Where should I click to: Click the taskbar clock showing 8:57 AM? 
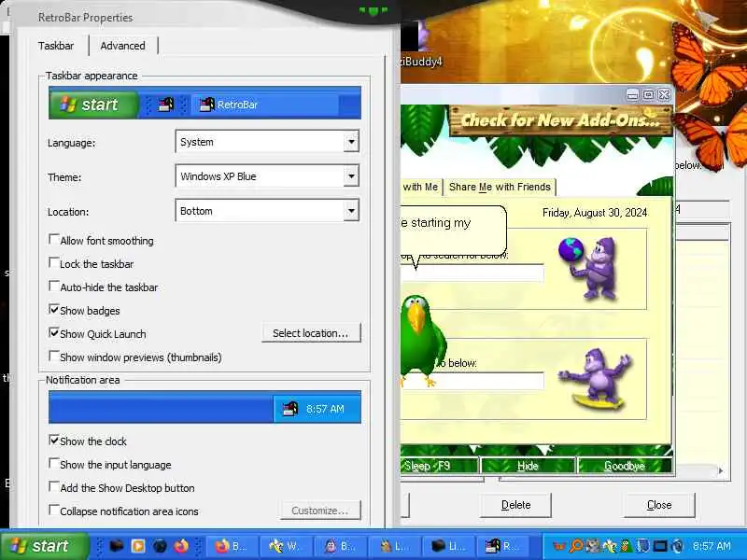click(x=712, y=546)
